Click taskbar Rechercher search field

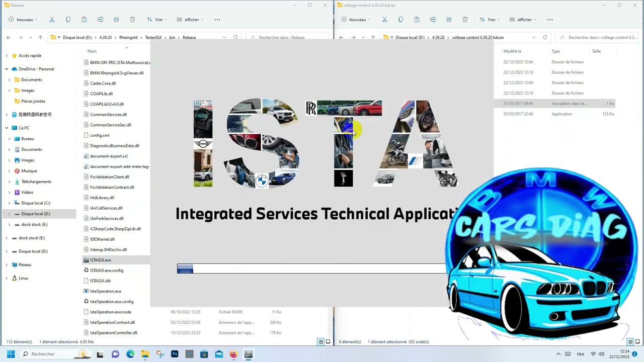pos(55,354)
